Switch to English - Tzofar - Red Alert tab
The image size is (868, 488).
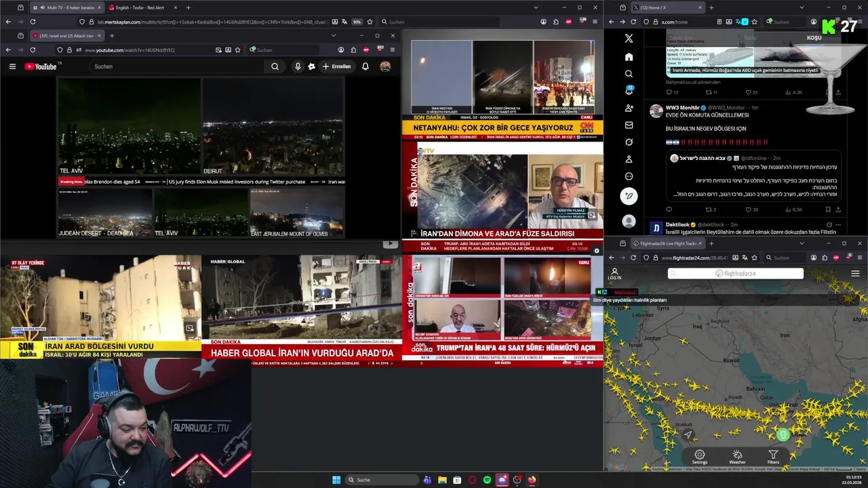tap(143, 7)
